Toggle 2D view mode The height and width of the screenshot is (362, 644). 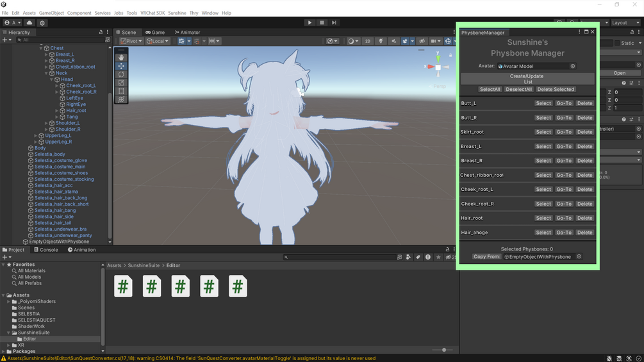[368, 41]
